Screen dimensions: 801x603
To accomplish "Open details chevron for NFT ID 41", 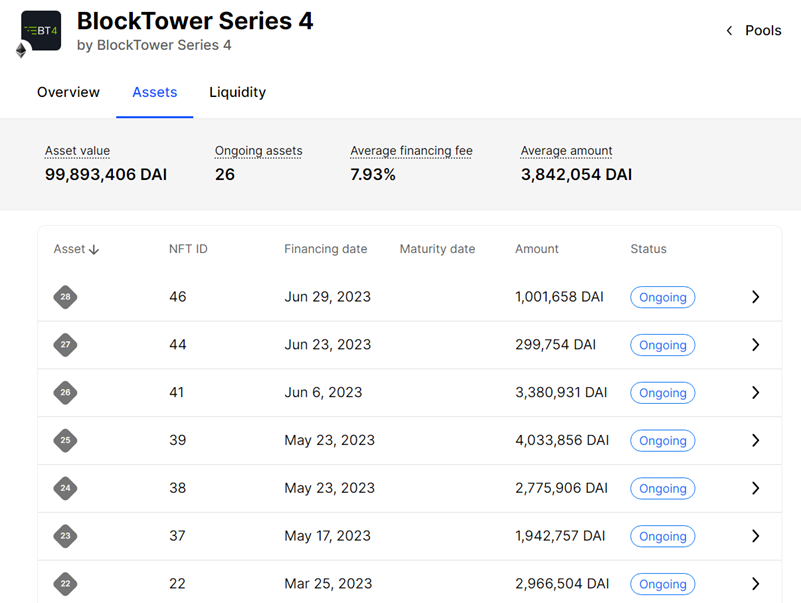I will click(x=756, y=392).
